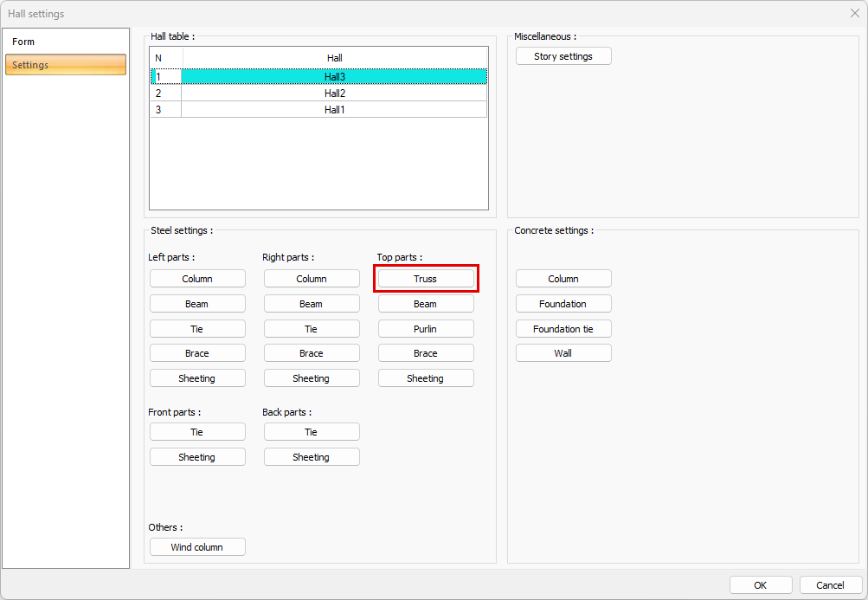Click Column button under Left parts
The width and height of the screenshot is (868, 600).
click(197, 279)
